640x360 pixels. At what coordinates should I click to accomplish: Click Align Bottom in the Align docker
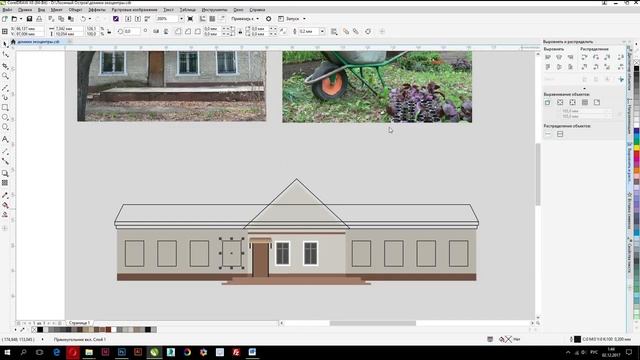click(571, 67)
